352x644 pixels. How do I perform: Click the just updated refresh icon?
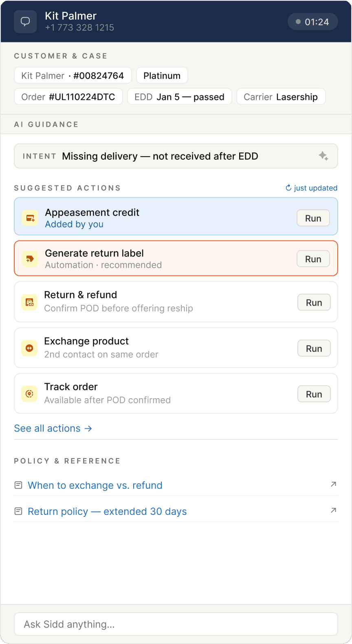(288, 188)
